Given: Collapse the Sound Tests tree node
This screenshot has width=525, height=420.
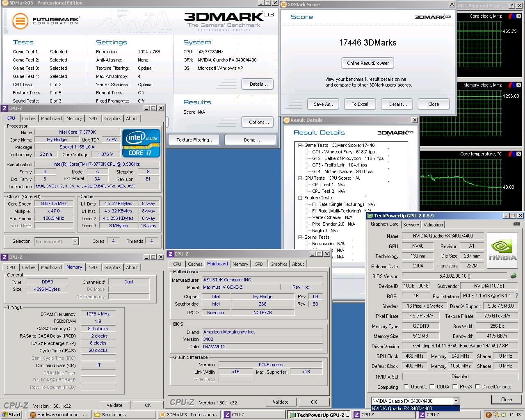Looking at the screenshot, I should pos(300,237).
